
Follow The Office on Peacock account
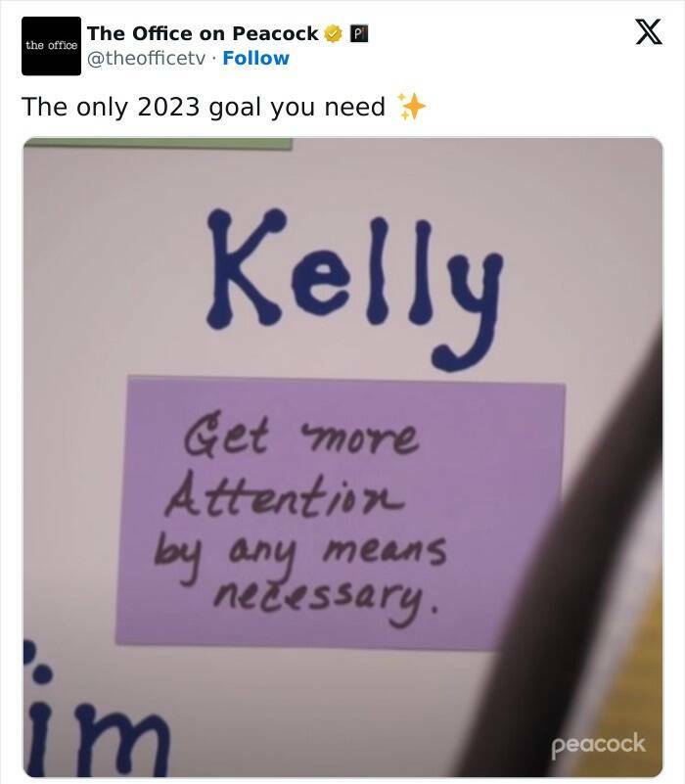(256, 58)
